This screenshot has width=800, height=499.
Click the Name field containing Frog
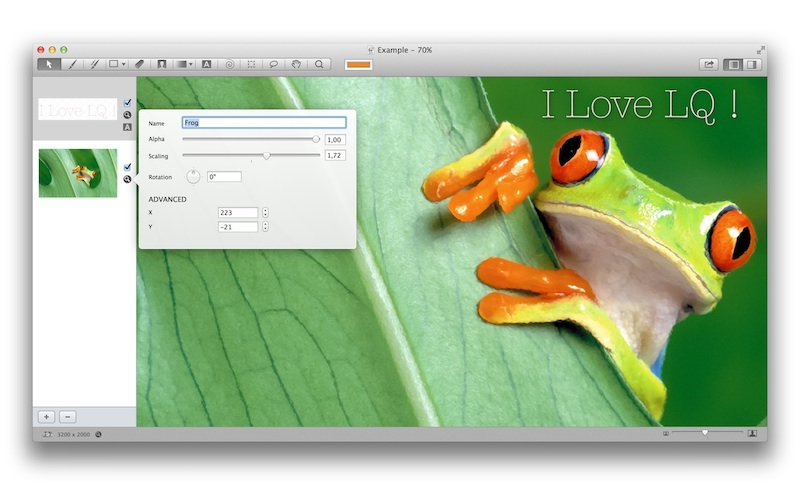point(263,123)
